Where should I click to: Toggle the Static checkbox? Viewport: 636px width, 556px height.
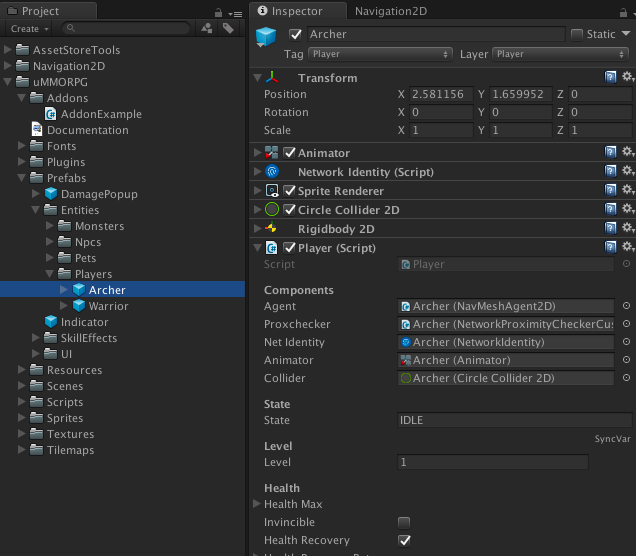(x=576, y=34)
